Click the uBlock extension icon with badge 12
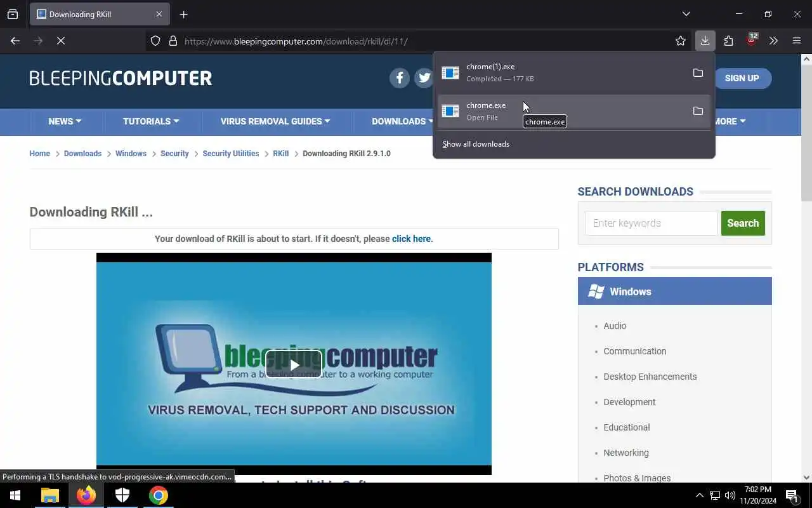Screen dimensions: 812x508 click(751, 41)
